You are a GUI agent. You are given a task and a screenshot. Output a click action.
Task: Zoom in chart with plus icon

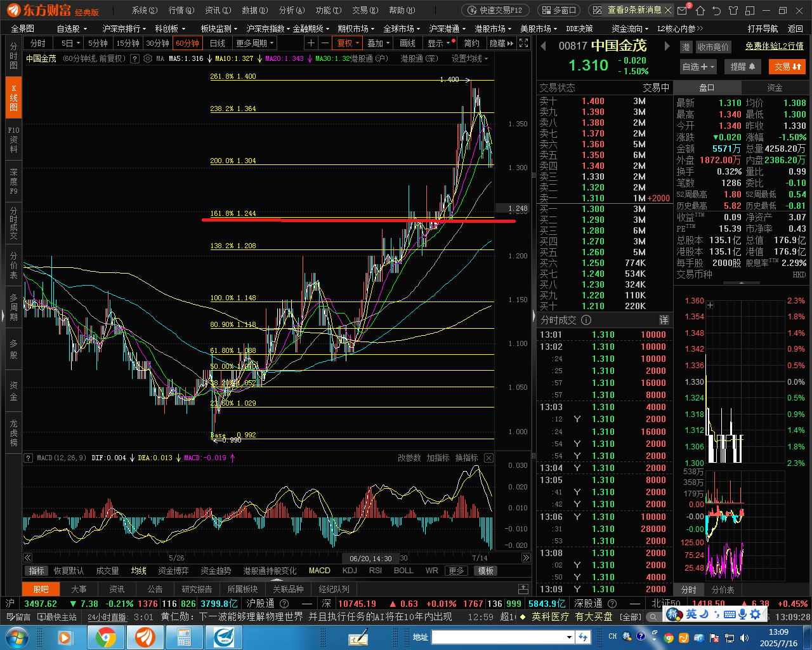click(x=311, y=43)
